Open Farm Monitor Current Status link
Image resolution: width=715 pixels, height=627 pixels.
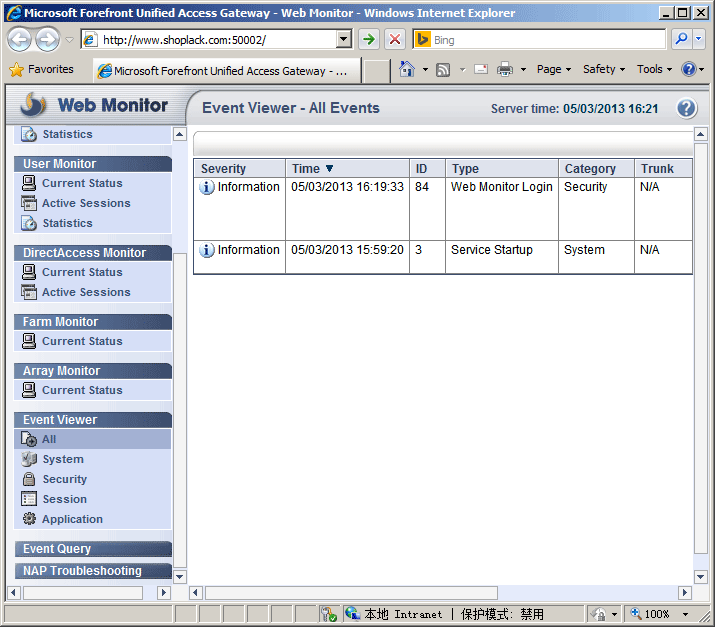[x=82, y=341]
